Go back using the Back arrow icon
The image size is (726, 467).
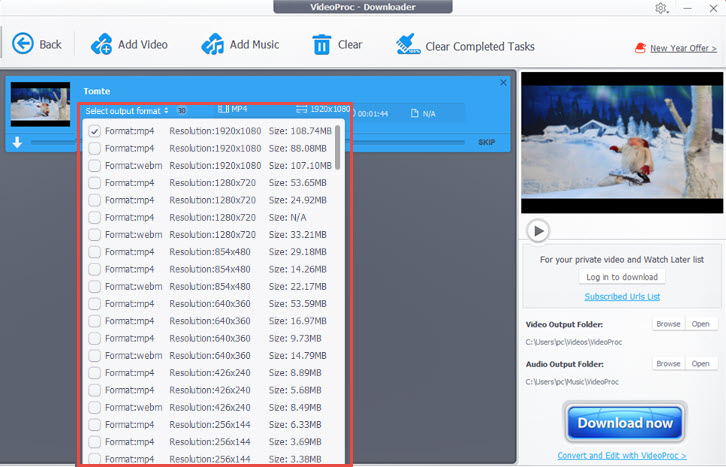(23, 44)
